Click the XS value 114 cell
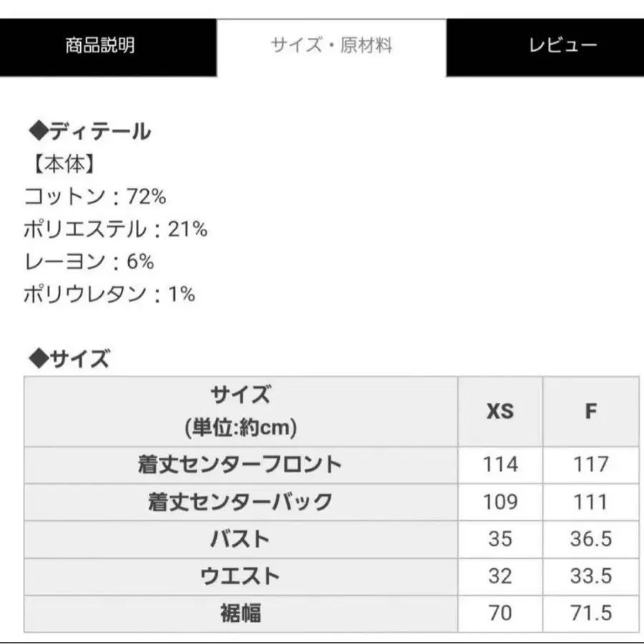The height and width of the screenshot is (644, 644). (500, 465)
